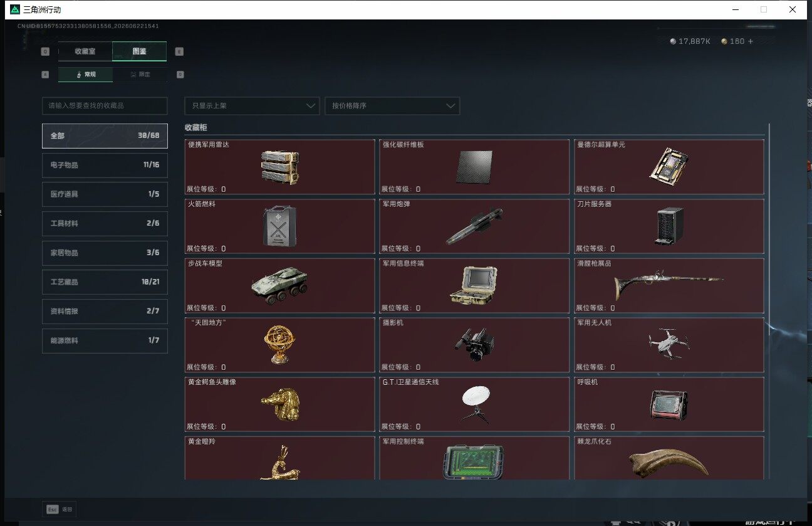Choose the 步战车模型 vehicle item
Image resolution: width=812 pixels, height=526 pixels.
pos(280,286)
